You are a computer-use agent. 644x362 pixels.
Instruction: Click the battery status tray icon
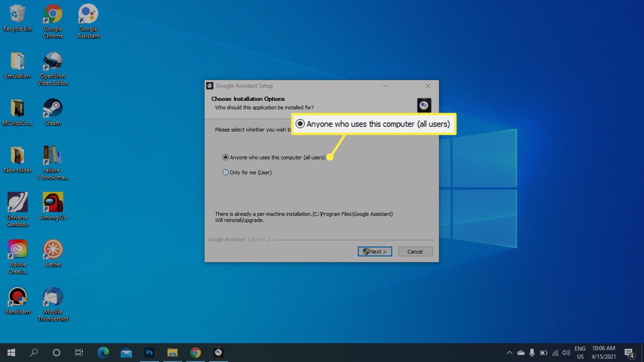pyautogui.click(x=544, y=353)
